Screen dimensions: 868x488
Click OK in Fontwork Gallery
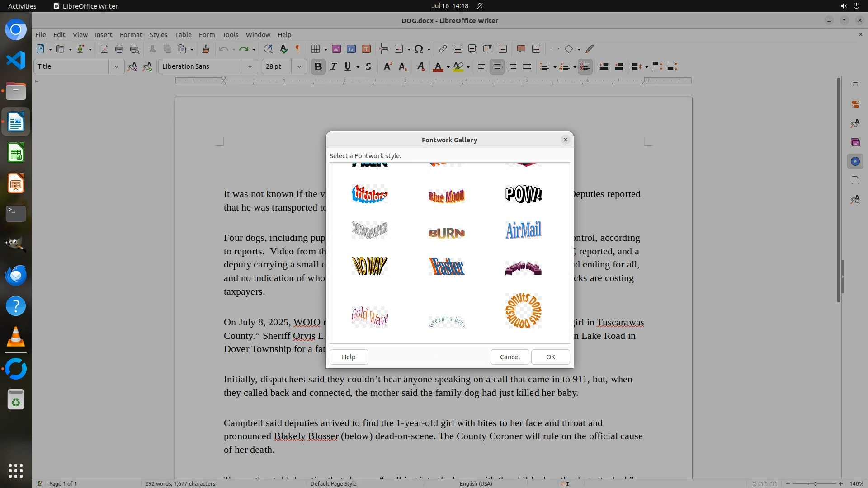pos(550,357)
